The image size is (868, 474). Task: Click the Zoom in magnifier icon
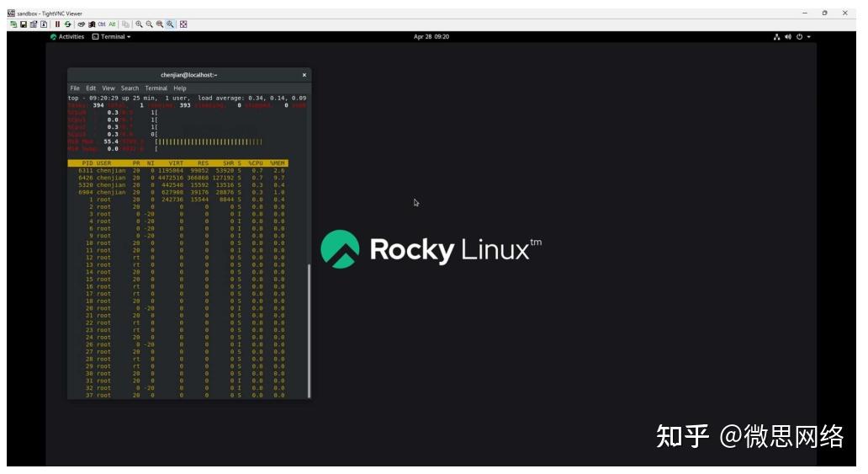click(x=139, y=24)
